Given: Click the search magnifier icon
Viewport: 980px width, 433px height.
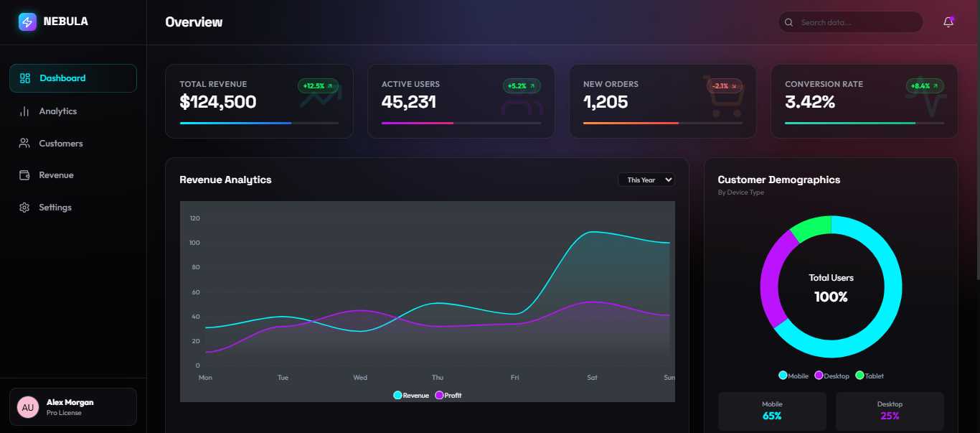Looking at the screenshot, I should click(x=788, y=22).
